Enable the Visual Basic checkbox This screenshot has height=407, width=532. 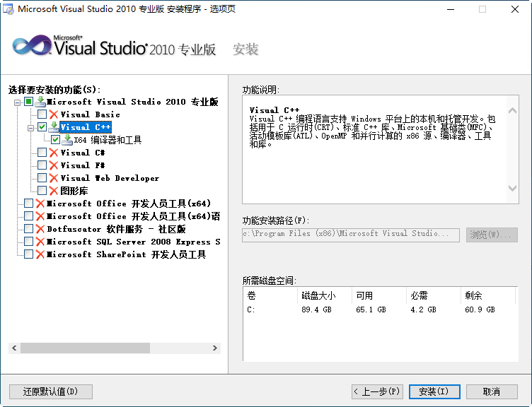pos(42,114)
